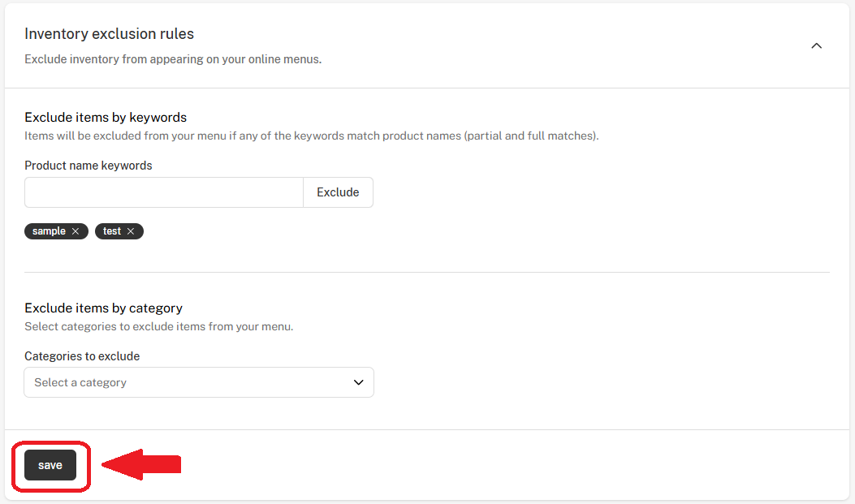Click the red arrow pointing at save

[140, 465]
